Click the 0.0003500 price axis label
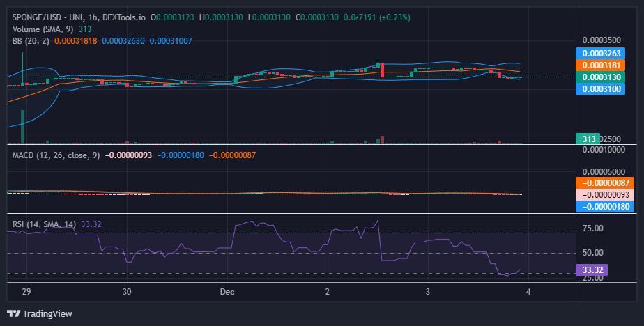 [x=601, y=40]
